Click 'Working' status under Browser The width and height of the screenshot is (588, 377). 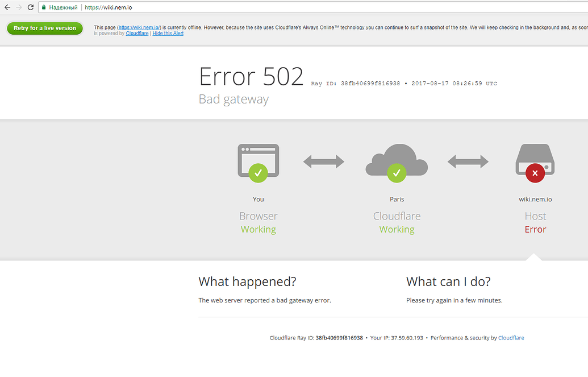coord(258,229)
